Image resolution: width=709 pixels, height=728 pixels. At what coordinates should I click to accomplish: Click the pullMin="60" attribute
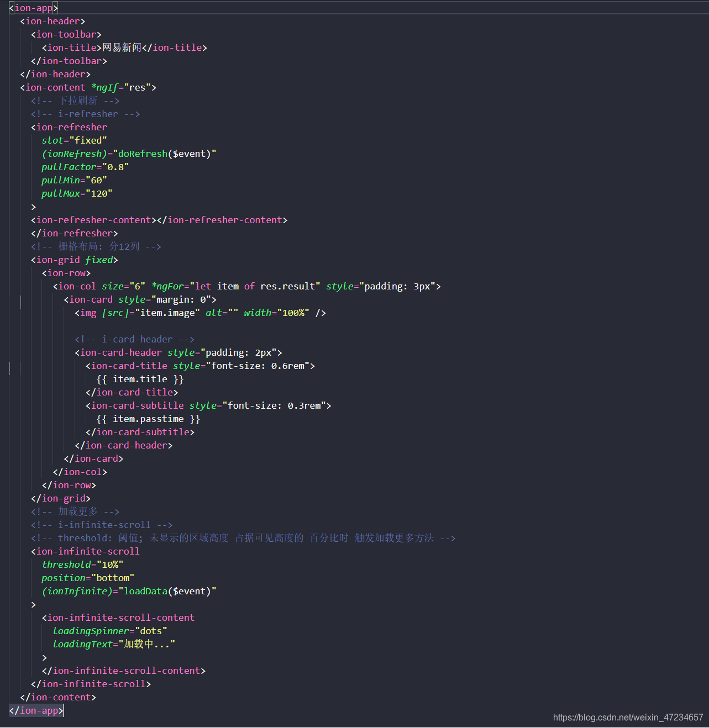tap(74, 180)
